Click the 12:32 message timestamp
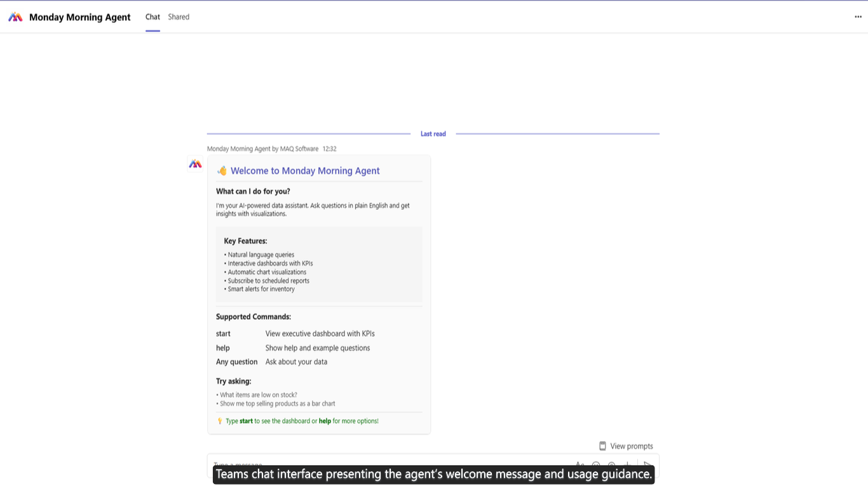Screen dimensions: 868x488 (329, 149)
